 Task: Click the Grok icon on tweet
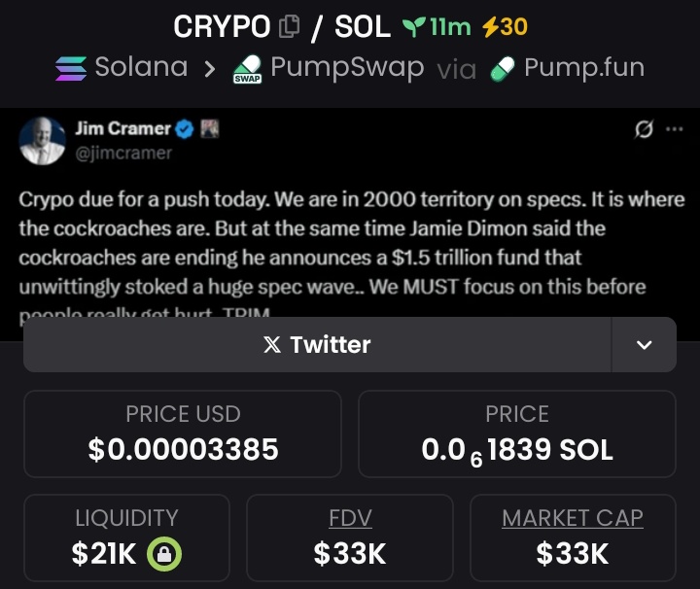tap(643, 129)
